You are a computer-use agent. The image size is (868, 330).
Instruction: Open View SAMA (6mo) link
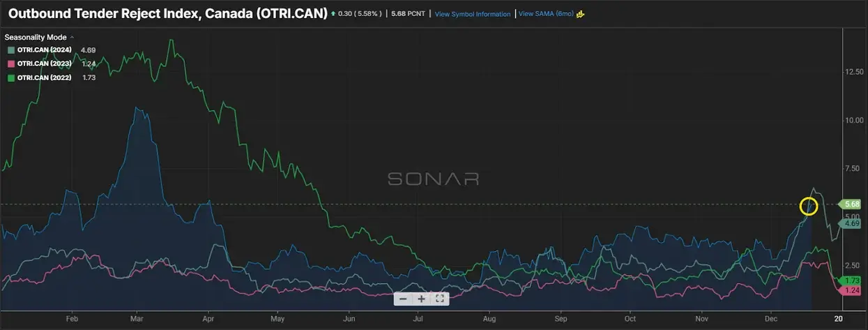pos(545,14)
